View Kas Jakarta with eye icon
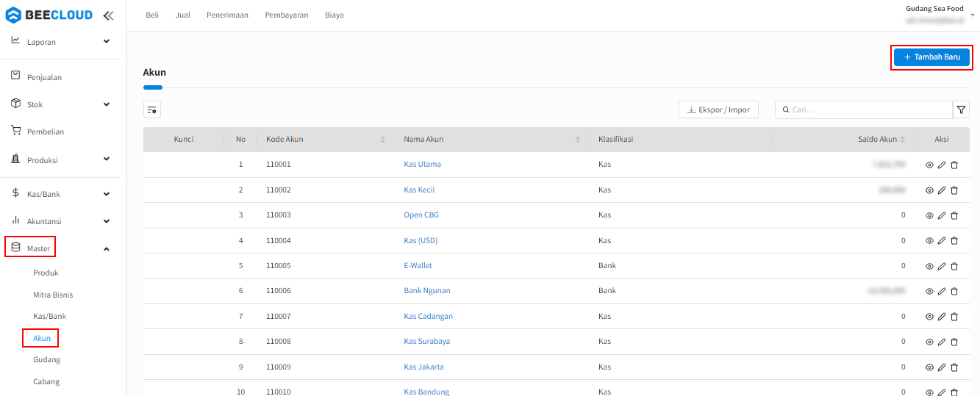980x396 pixels. pyautogui.click(x=929, y=367)
